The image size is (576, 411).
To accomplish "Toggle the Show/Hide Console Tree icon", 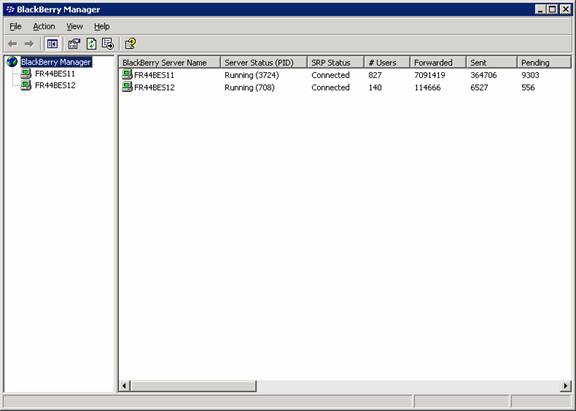I will pos(52,44).
